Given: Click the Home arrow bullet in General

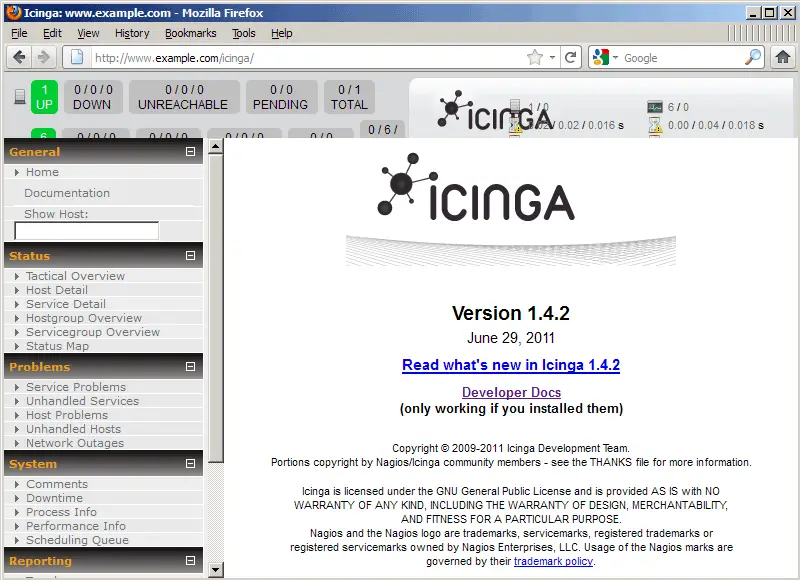Looking at the screenshot, I should (17, 172).
